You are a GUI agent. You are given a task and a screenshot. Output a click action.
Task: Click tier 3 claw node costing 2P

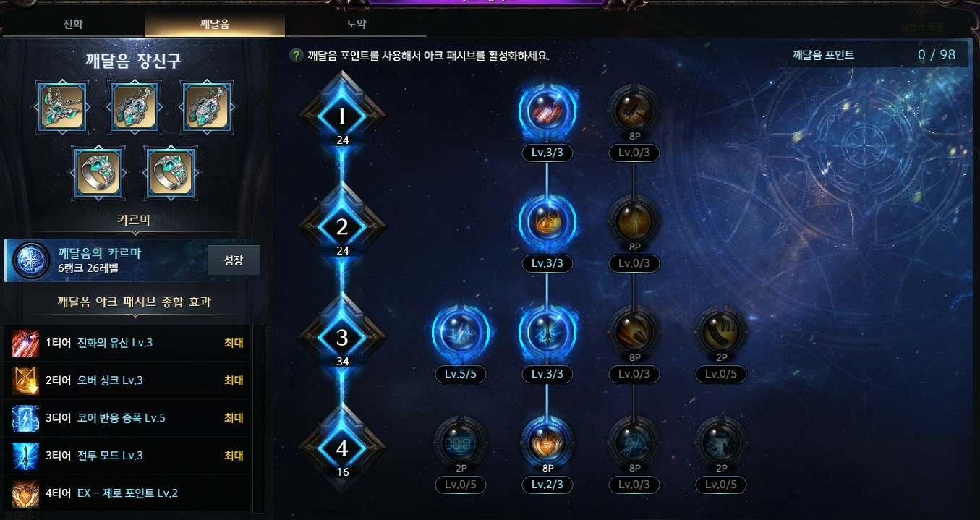[721, 331]
